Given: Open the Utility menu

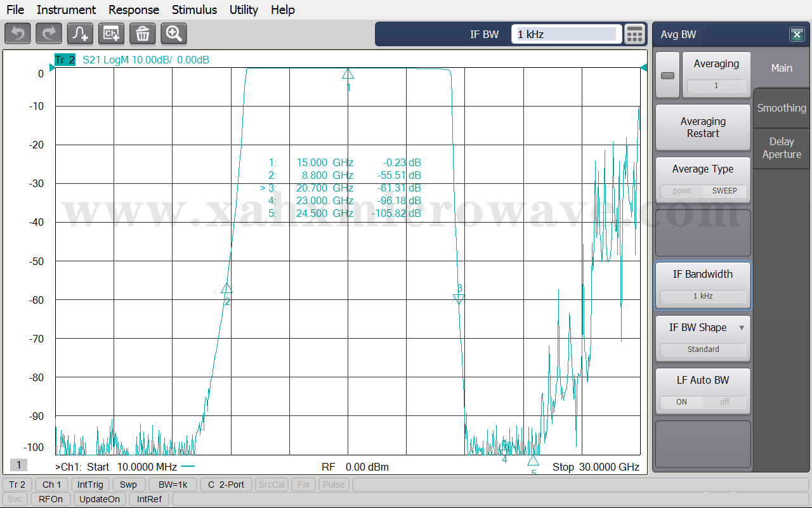Looking at the screenshot, I should click(x=244, y=10).
